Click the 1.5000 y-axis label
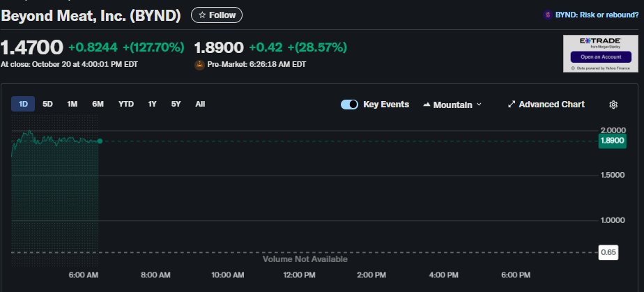 coord(613,176)
